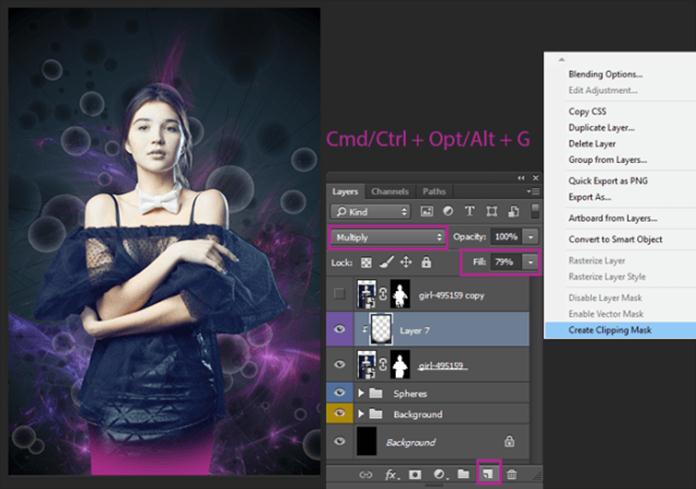Screen dimensions: 696x489
Task: Toggle visibility of the Spheres group
Action: [342, 393]
